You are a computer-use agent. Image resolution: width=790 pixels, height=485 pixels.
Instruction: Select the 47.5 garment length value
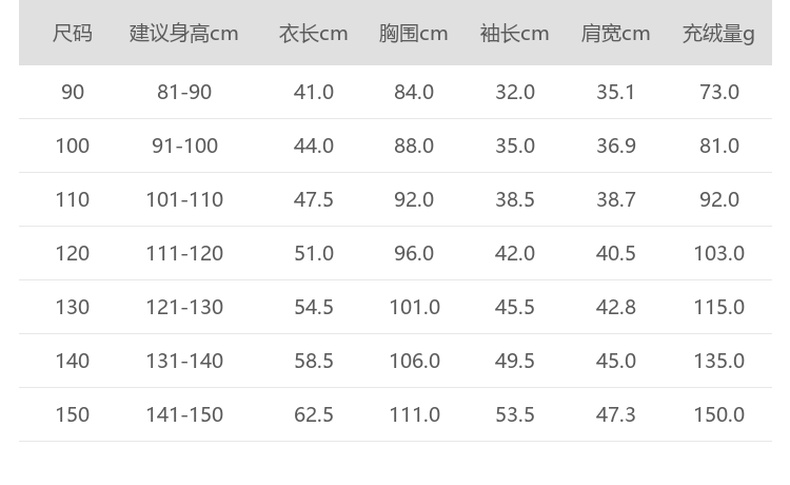tap(313, 200)
